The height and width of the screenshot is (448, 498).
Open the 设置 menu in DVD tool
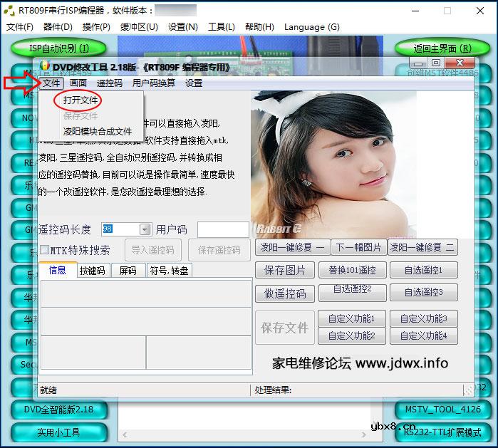pos(194,83)
